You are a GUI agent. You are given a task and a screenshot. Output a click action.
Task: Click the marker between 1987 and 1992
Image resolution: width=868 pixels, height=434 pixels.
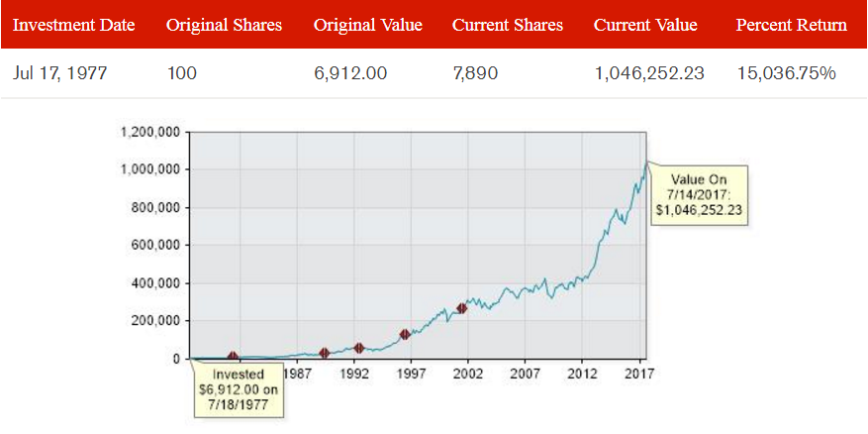[x=325, y=353]
